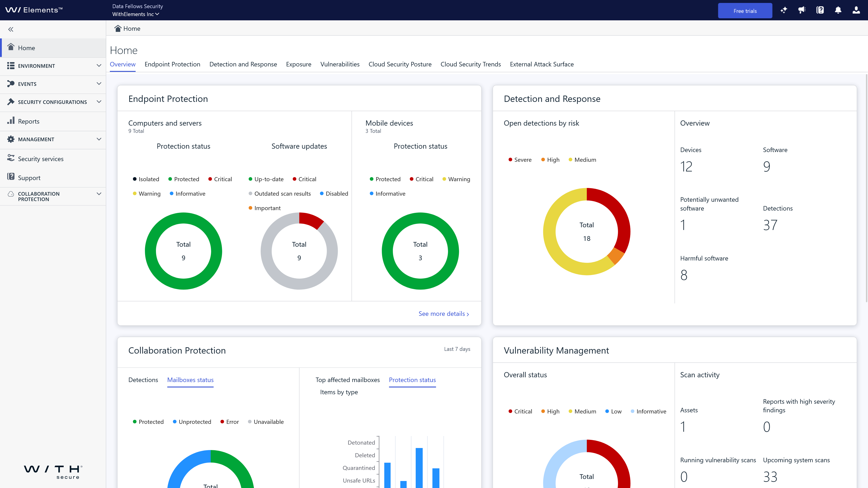Click the Collaboration Protection cloud icon
868x488 pixels.
tap(11, 194)
